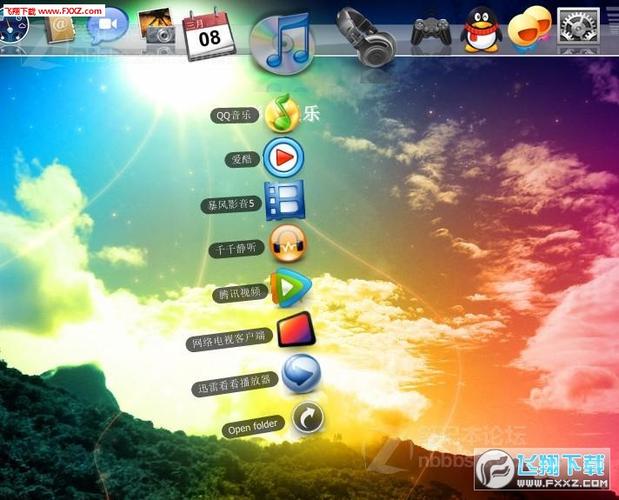
Task: Open the orange chat faces dock icon
Action: pos(529,28)
